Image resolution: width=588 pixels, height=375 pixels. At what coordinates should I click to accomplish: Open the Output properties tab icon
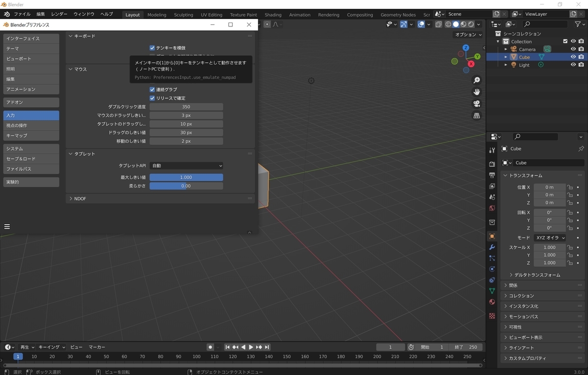(x=492, y=175)
